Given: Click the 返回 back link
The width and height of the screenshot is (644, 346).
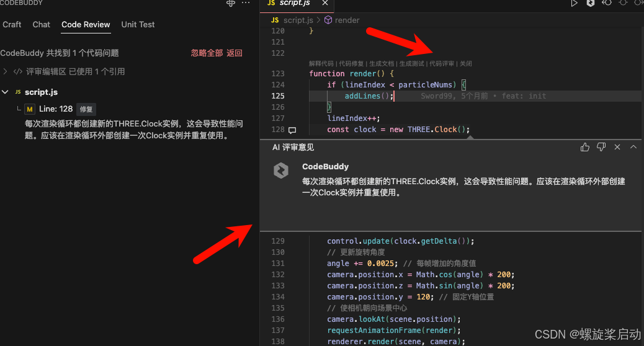Looking at the screenshot, I should coord(234,53).
